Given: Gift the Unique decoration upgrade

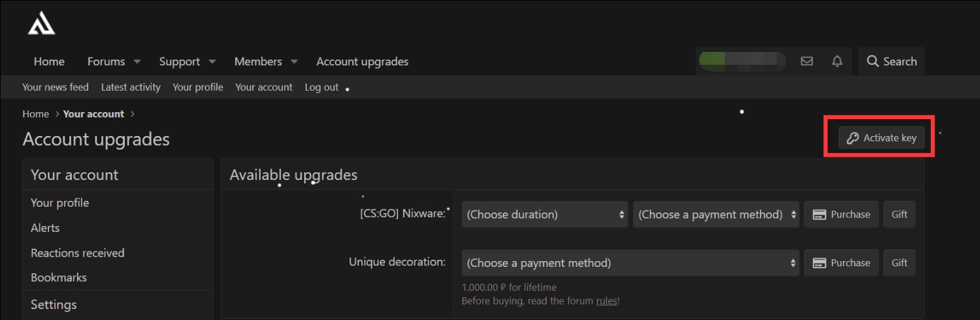Looking at the screenshot, I should click(x=899, y=263).
